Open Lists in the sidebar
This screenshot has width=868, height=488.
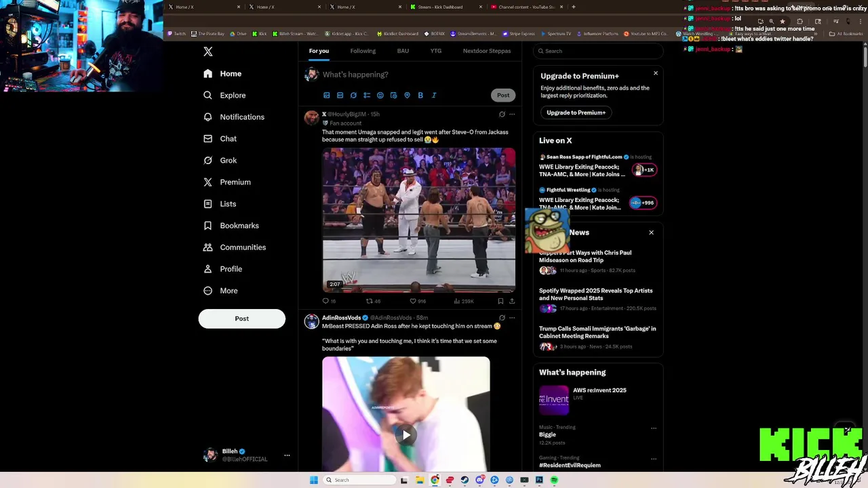pos(220,203)
